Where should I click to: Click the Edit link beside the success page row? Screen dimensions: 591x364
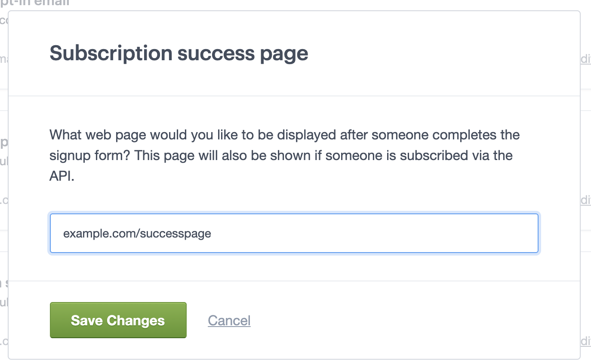pyautogui.click(x=587, y=200)
